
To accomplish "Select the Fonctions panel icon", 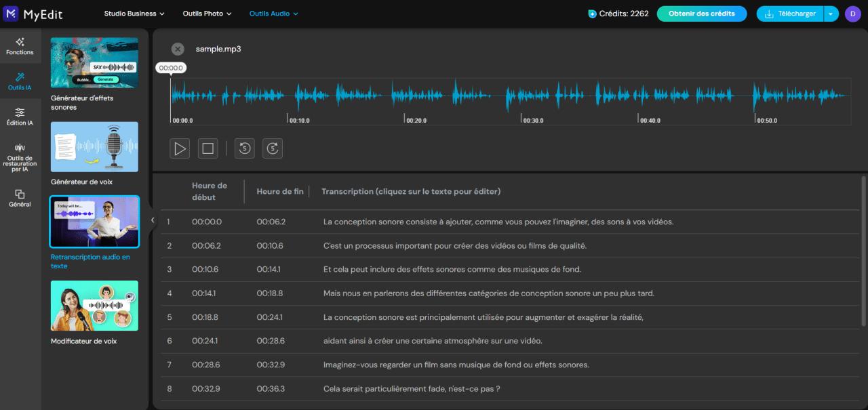I will point(20,45).
